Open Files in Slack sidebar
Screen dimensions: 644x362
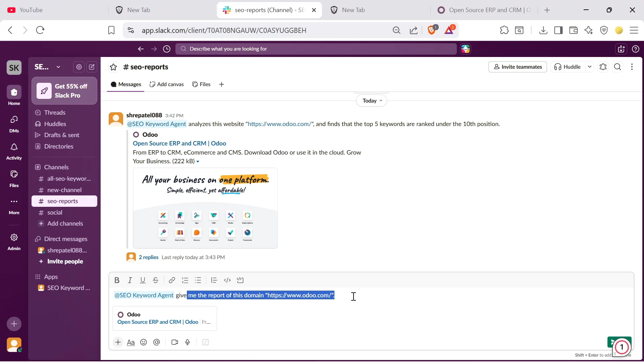[x=14, y=178]
